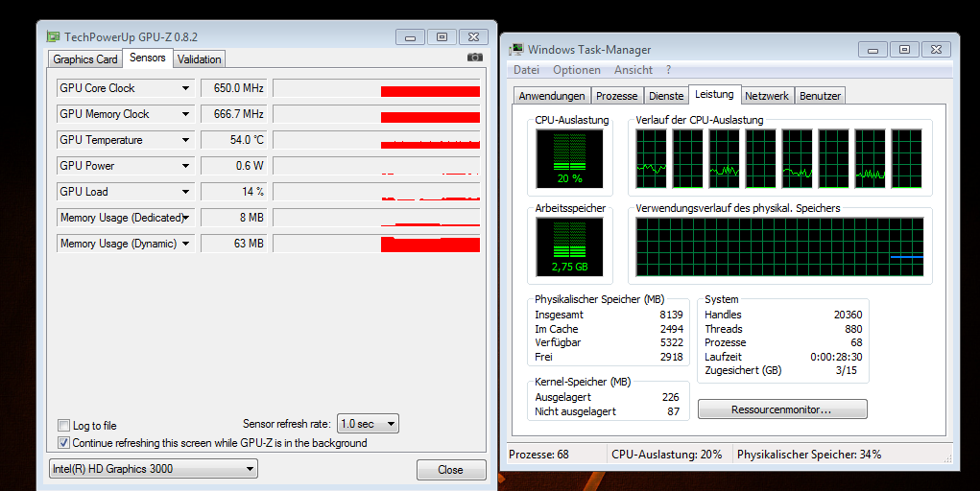Click the Arbeitsspeicher 2,75 GB gauge
This screenshot has width=980, height=491.
[569, 246]
